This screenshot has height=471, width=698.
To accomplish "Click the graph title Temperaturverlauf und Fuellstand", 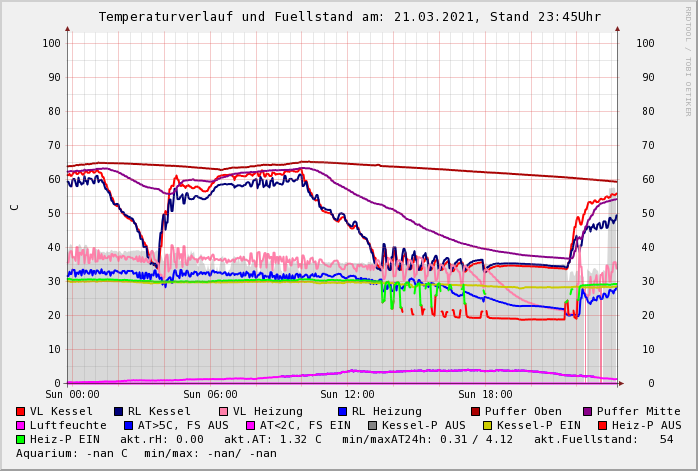I will pyautogui.click(x=349, y=17).
